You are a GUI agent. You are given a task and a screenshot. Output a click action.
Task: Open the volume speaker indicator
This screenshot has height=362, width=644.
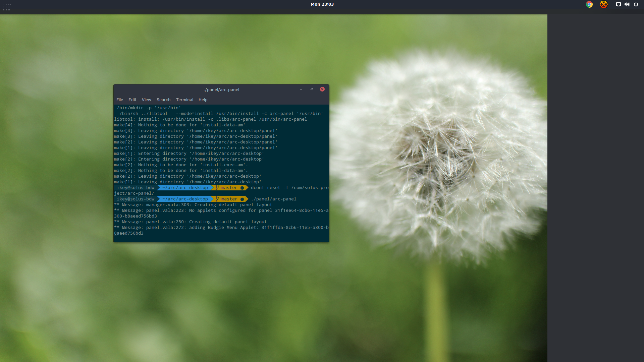coord(627,4)
